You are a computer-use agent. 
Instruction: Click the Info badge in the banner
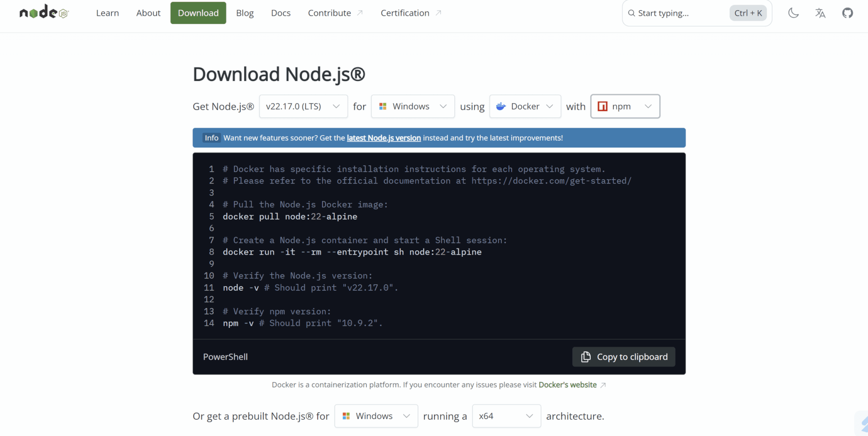click(211, 138)
